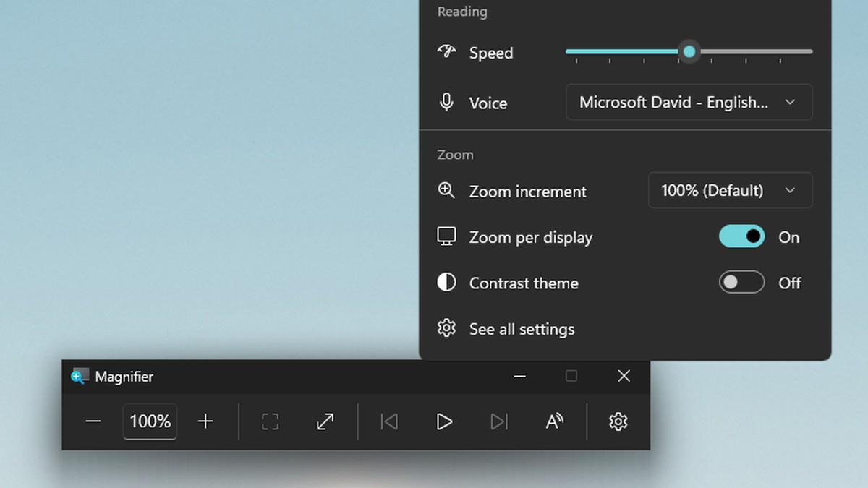The image size is (868, 488).
Task: Adjust the reading Speed slider
Action: coord(689,52)
